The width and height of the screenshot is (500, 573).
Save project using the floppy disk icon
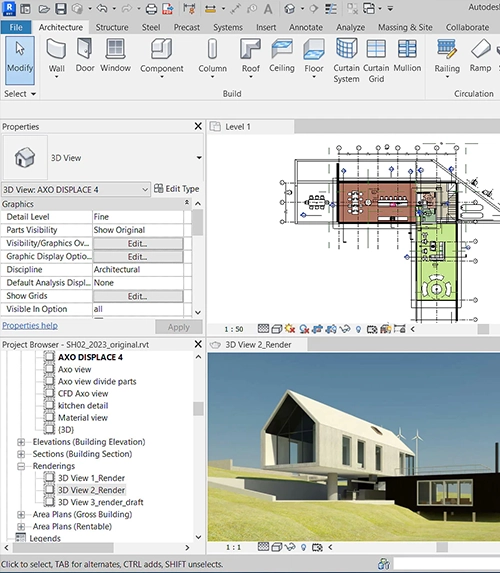(x=61, y=8)
